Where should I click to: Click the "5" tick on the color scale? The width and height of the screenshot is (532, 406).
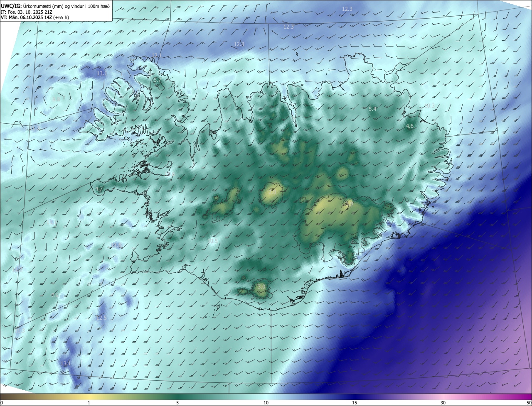pos(177,403)
